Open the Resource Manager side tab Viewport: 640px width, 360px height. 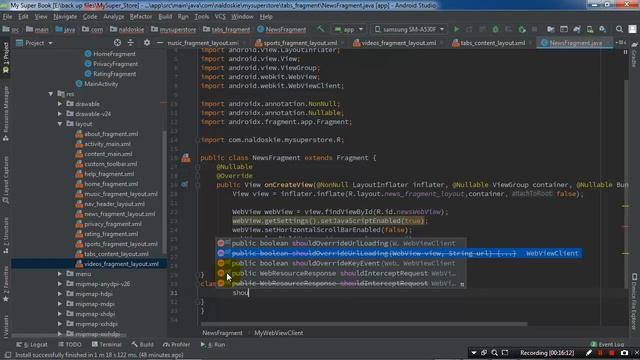(x=6, y=114)
